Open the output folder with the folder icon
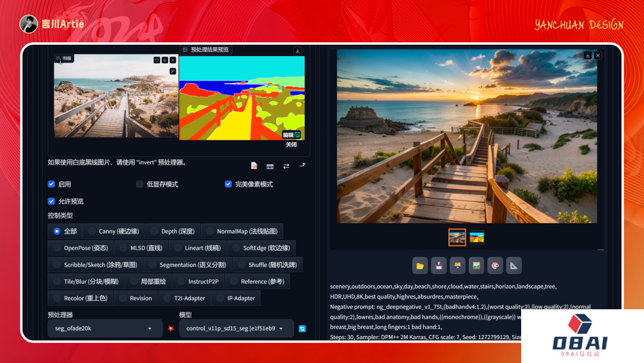The height and width of the screenshot is (363, 644). click(x=420, y=266)
